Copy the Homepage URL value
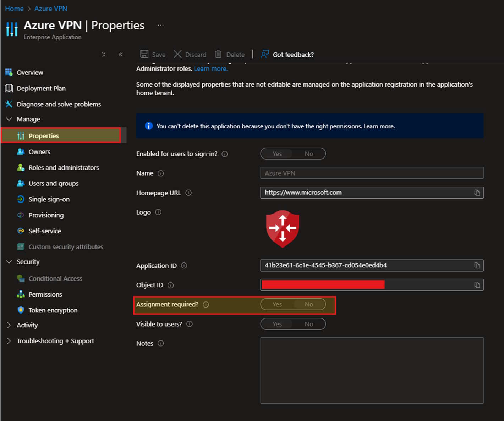504x421 pixels. (x=477, y=193)
